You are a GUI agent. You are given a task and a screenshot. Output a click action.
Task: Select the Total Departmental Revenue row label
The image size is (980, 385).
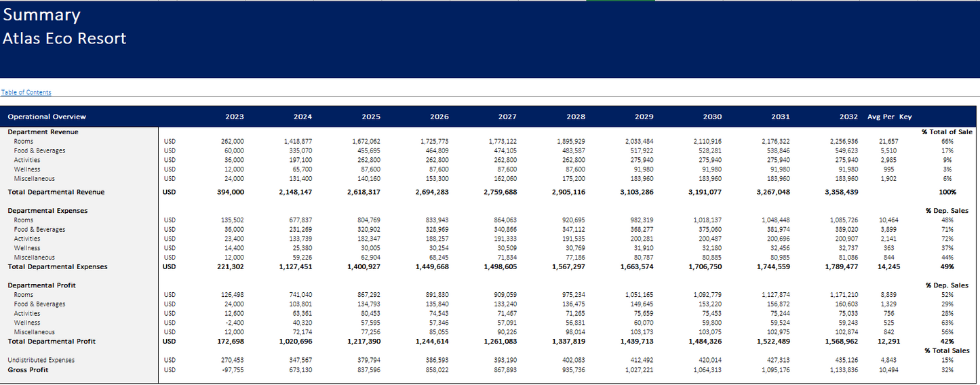click(56, 192)
